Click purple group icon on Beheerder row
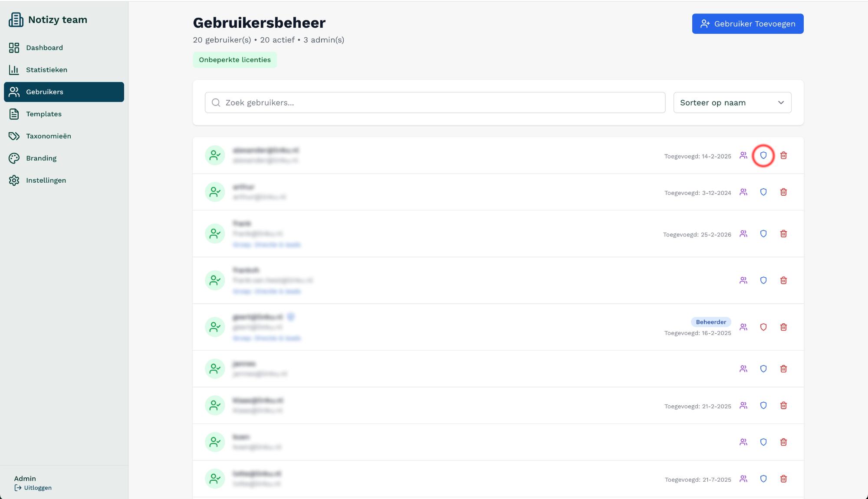The width and height of the screenshot is (868, 499). click(743, 327)
